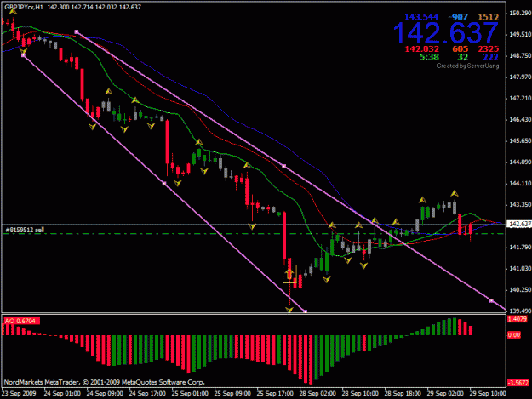This screenshot has width=532, height=399.
Task: Select lower trendline's starting anchor point
Action: coord(23,55)
